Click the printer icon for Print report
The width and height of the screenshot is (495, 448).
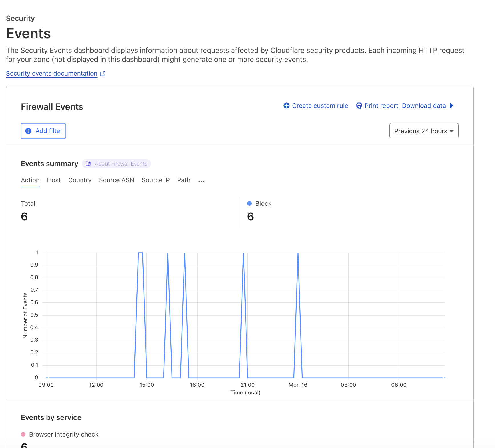point(359,106)
